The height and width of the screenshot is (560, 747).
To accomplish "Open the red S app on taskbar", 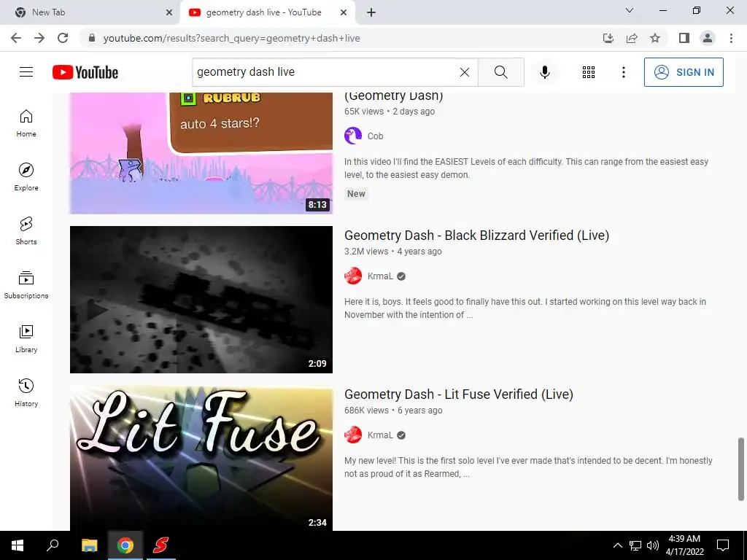I will coord(160,545).
